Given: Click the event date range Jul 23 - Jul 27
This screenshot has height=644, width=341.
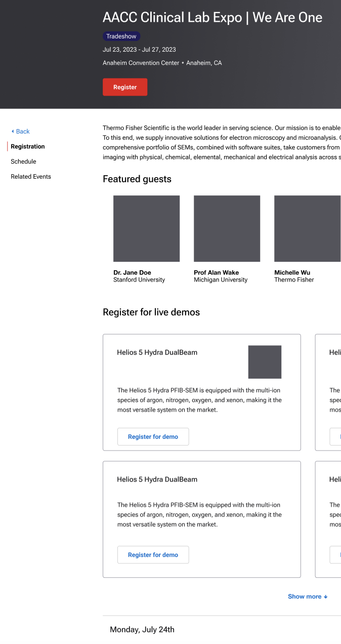Looking at the screenshot, I should [139, 50].
